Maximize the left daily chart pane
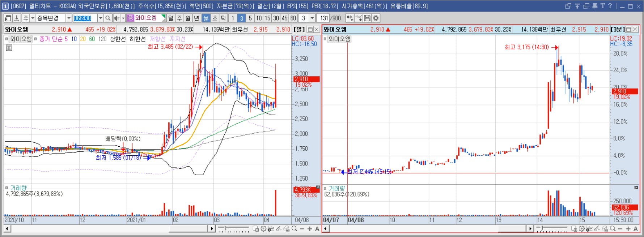Image resolution: width=644 pixels, height=237 pixels. point(310,29)
